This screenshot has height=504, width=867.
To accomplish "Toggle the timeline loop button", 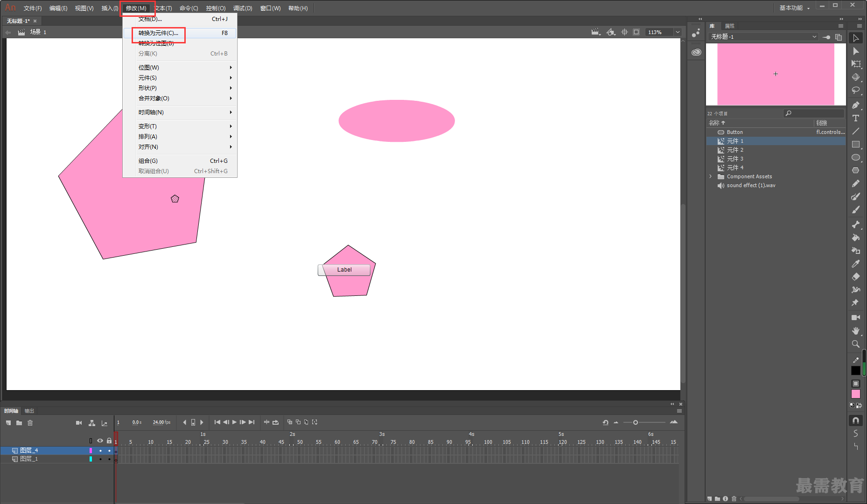I will point(276,422).
